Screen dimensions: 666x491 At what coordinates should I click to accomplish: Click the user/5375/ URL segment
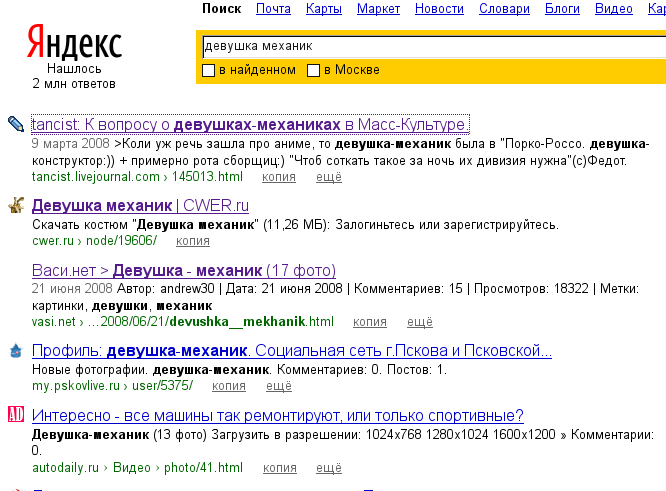point(163,386)
